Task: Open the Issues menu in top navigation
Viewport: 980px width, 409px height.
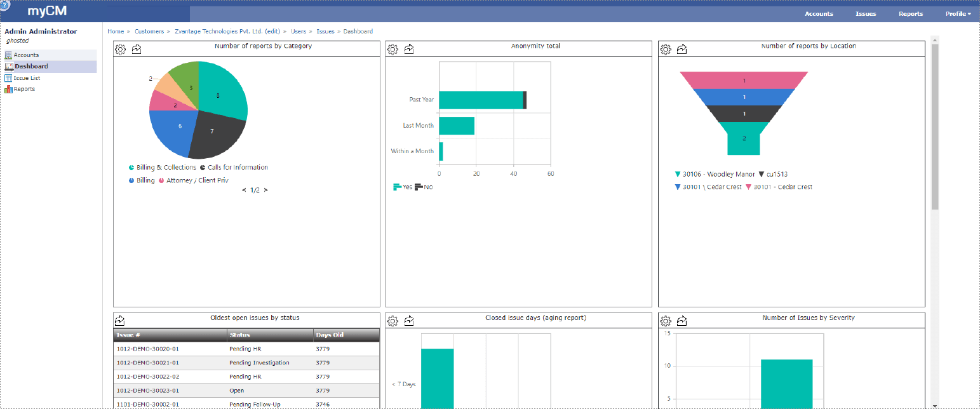Action: point(866,14)
